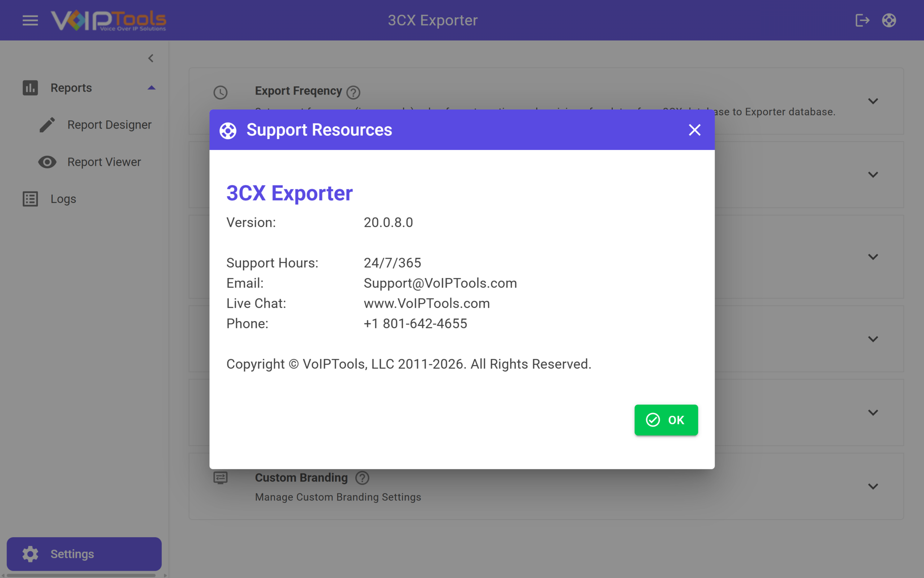
Task: Click the Export Frequency clock icon
Action: click(x=220, y=92)
